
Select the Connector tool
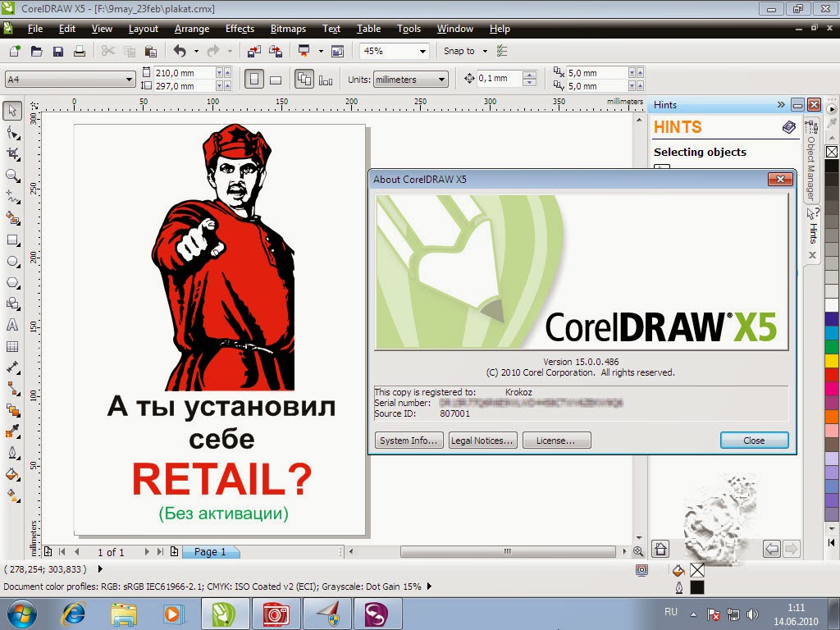pos(12,389)
